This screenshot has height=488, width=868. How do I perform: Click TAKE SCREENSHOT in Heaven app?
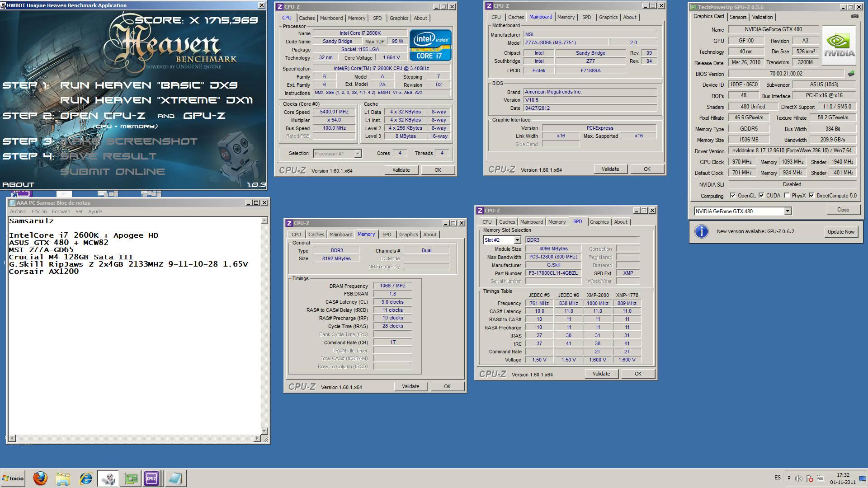[129, 141]
